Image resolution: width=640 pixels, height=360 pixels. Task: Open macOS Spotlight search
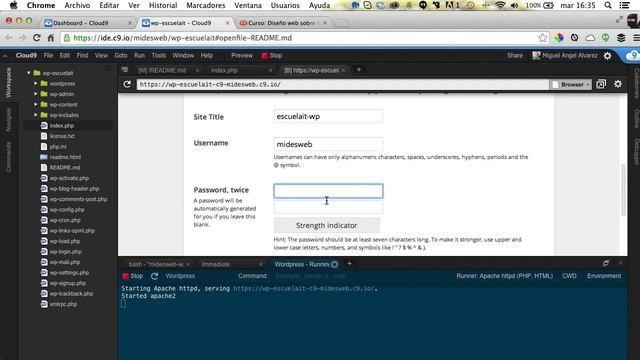click(608, 5)
